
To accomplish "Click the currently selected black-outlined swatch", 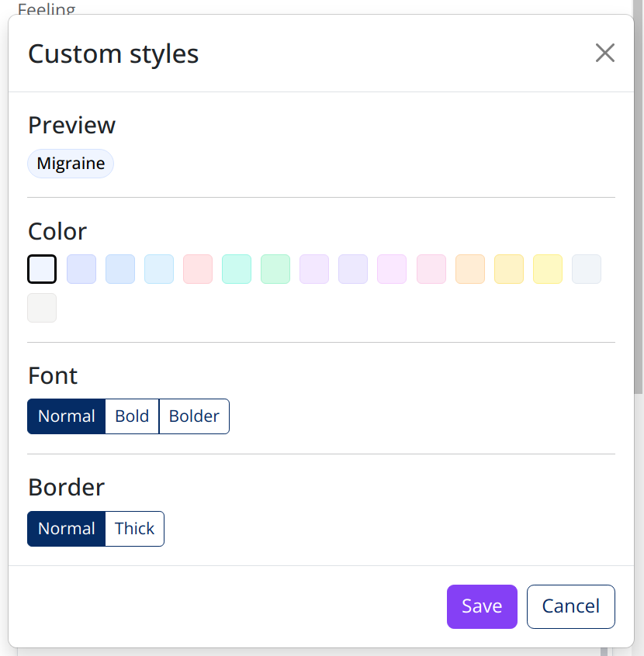I will tap(42, 269).
